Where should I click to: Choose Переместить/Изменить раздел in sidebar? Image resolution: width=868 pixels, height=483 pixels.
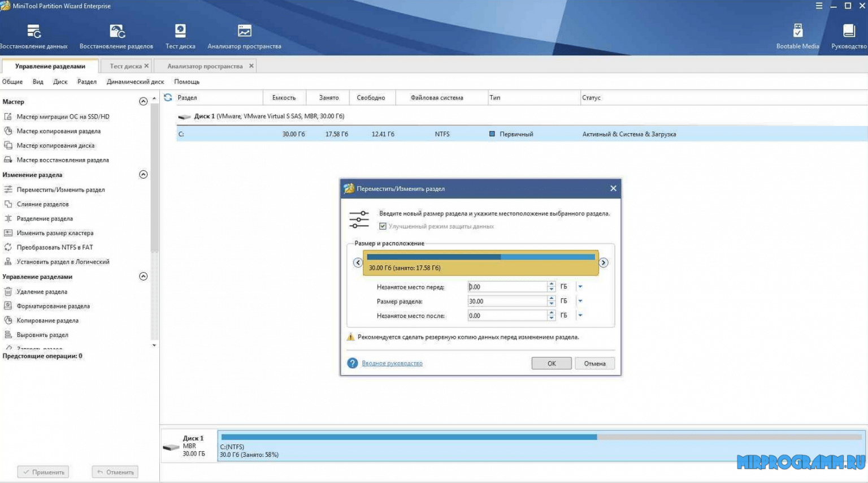tap(60, 190)
